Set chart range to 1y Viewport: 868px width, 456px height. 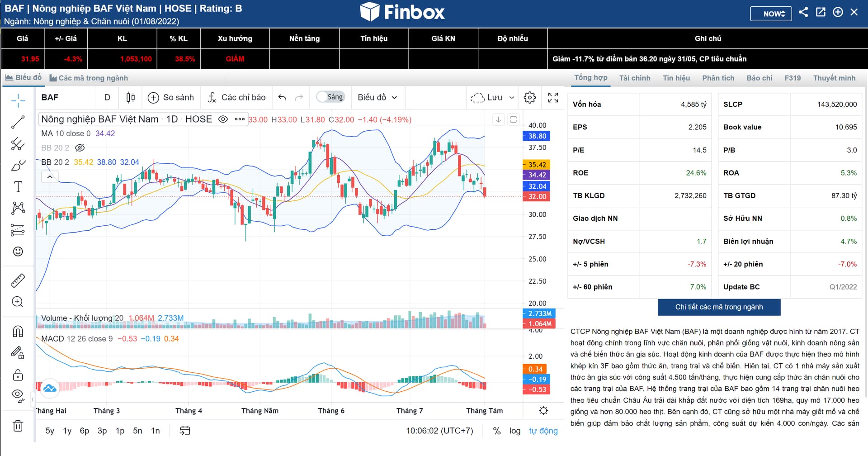click(x=67, y=431)
